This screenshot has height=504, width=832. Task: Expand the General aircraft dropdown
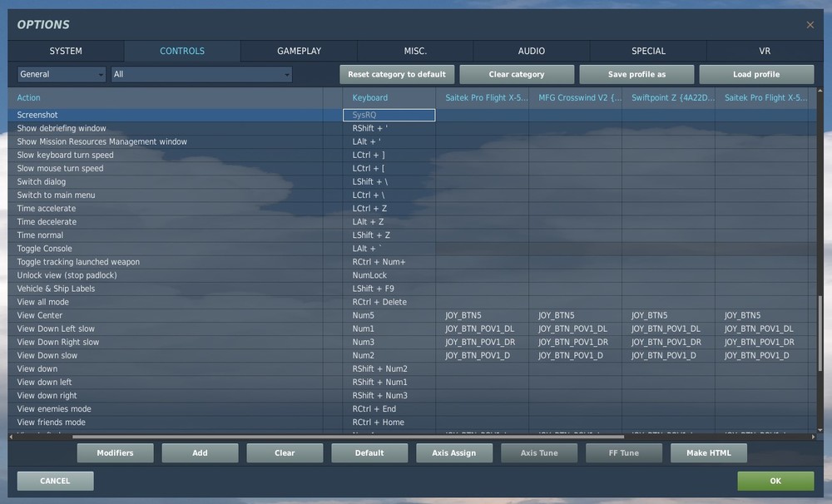click(62, 74)
